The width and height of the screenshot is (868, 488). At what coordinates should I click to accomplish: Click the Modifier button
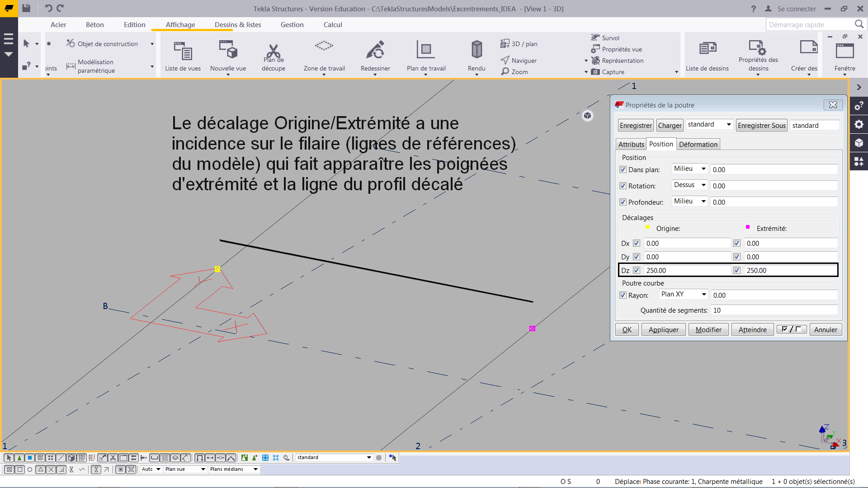point(708,330)
